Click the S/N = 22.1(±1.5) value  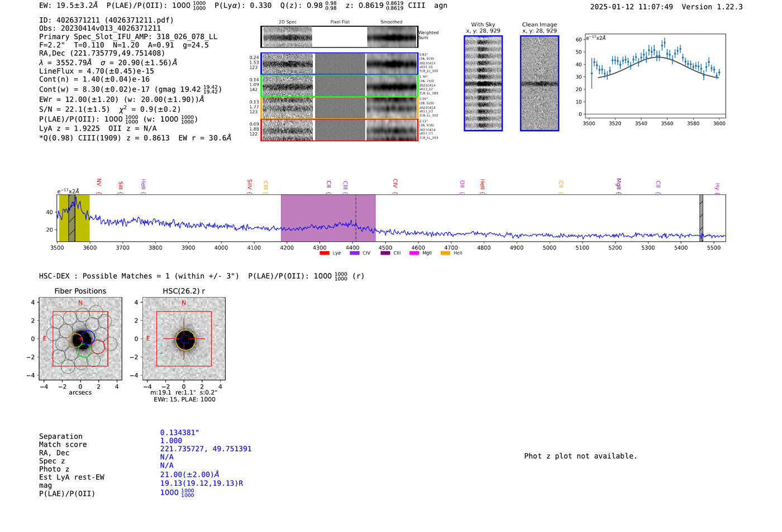[74, 109]
